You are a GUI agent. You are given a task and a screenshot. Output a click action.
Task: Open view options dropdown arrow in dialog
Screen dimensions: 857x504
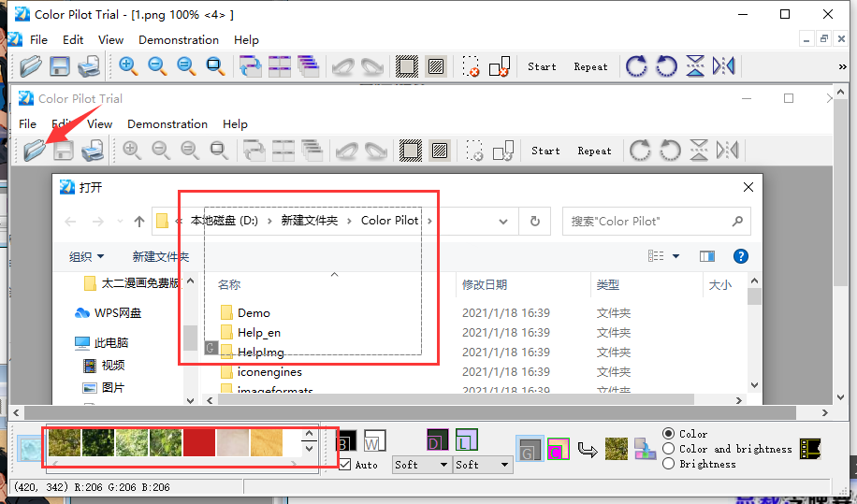click(x=675, y=256)
